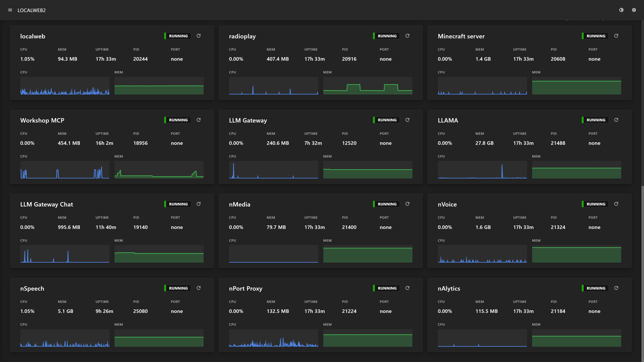Click nVoice PID 21324

click(x=558, y=227)
